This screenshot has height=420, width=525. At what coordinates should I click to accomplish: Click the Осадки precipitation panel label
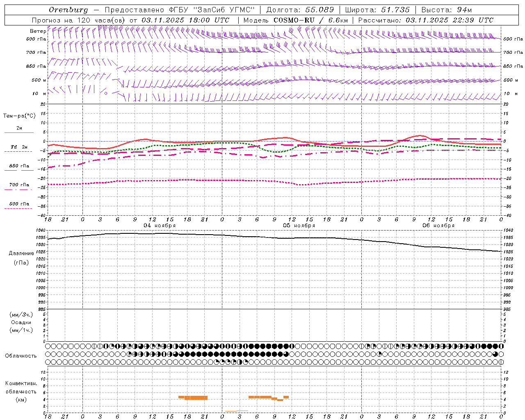pos(21,322)
